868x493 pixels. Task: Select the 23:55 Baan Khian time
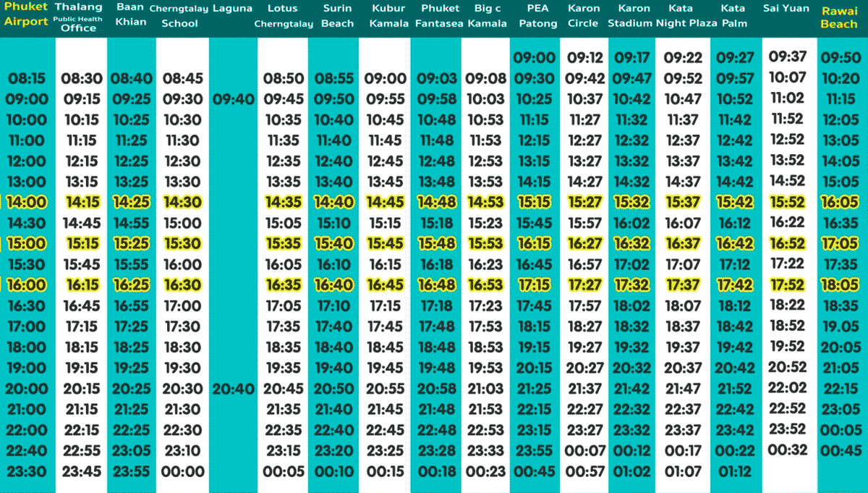click(130, 472)
